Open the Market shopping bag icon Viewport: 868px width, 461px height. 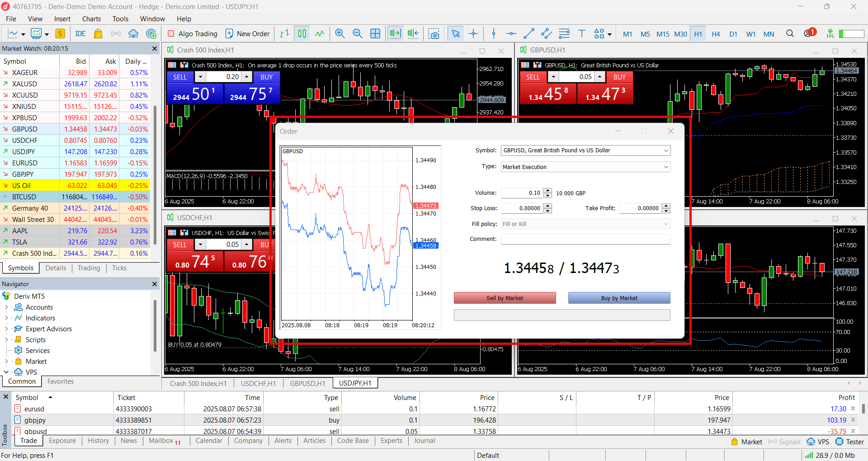(98, 33)
